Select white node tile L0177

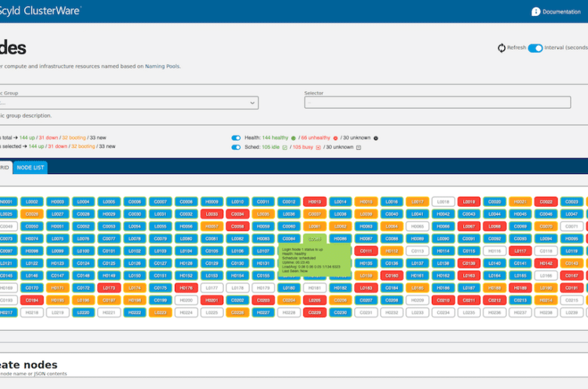pyautogui.click(x=212, y=288)
